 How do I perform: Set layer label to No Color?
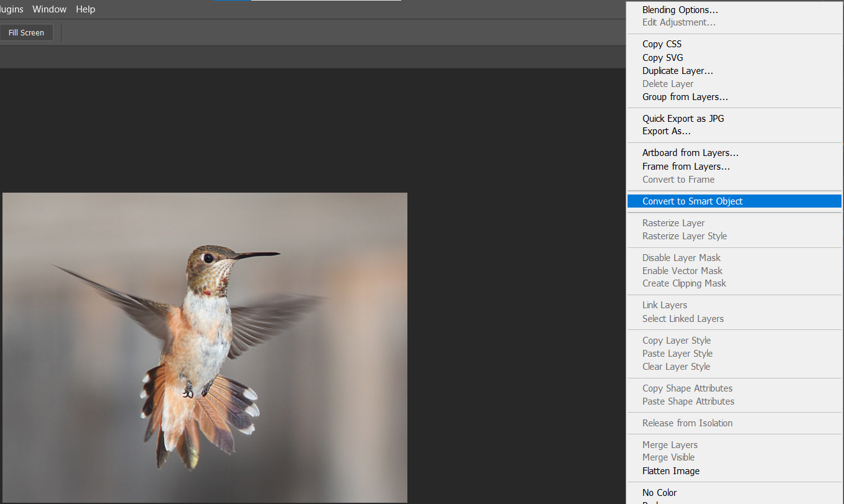click(659, 492)
